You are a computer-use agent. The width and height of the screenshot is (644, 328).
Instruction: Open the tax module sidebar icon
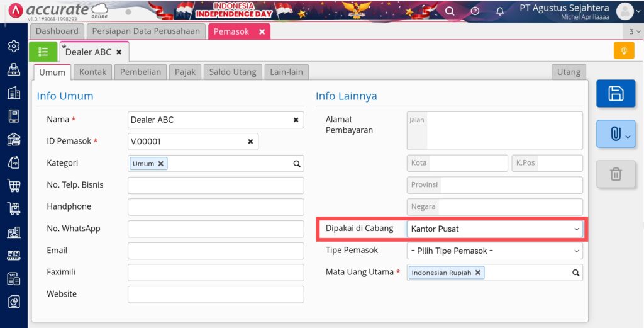click(14, 279)
